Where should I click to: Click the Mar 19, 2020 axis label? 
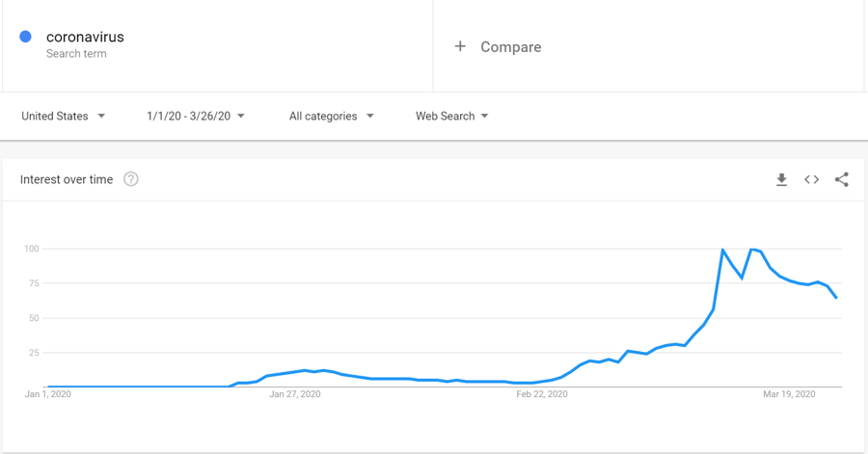[789, 393]
